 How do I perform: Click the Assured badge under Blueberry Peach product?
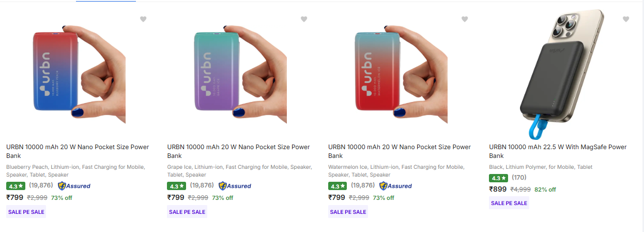coord(74,186)
